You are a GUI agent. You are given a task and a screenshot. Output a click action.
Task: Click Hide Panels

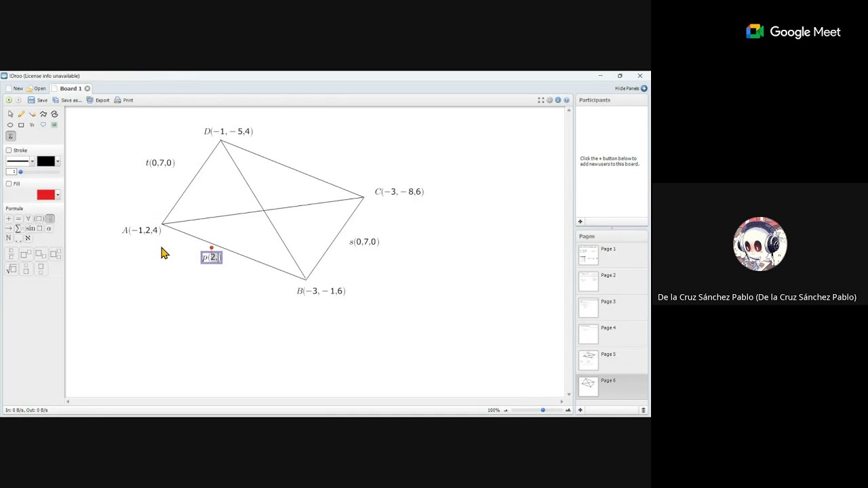click(x=631, y=89)
